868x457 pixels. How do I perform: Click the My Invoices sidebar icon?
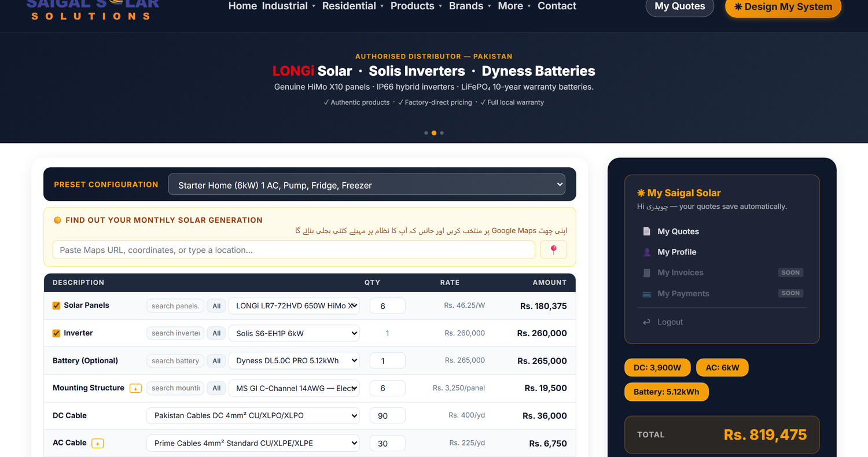(647, 273)
